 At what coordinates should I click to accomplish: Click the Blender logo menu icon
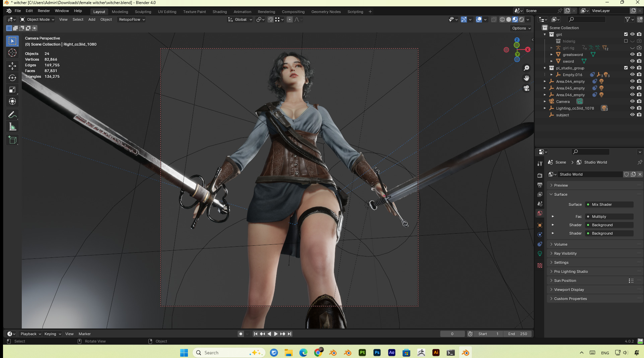[x=9, y=11]
